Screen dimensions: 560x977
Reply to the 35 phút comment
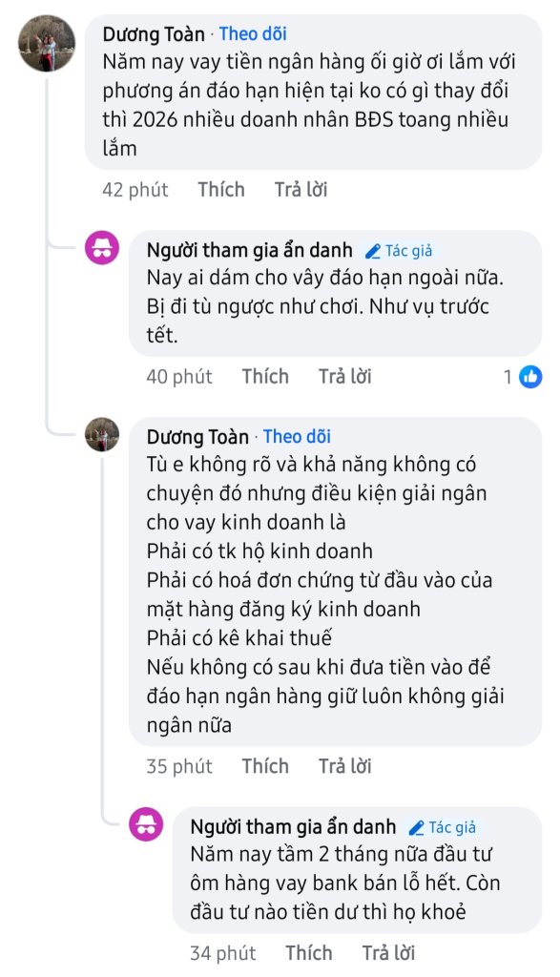345,766
